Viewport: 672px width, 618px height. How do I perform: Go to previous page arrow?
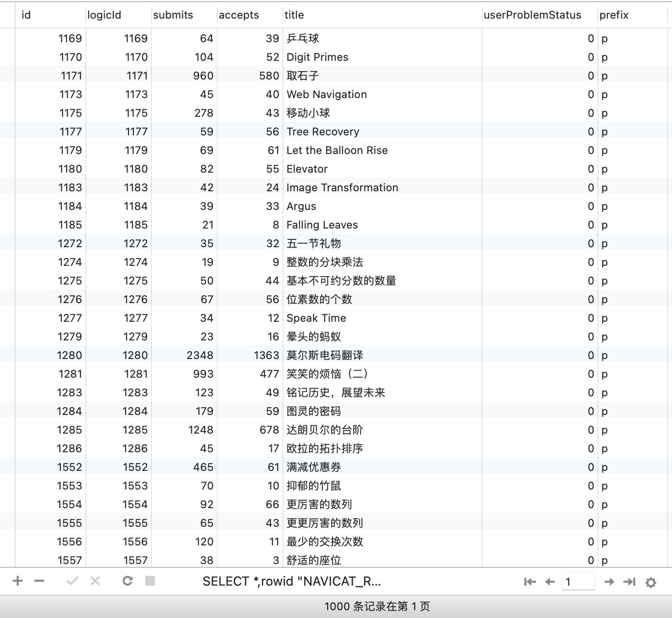click(x=550, y=582)
